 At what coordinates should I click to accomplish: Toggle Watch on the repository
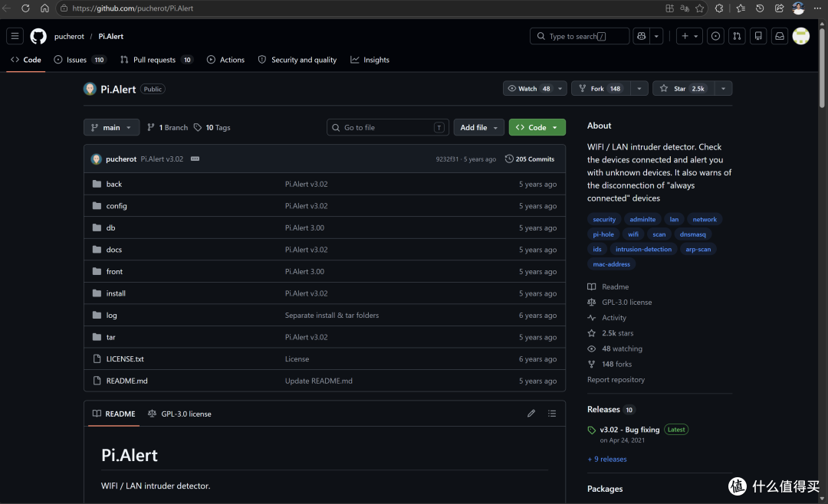(528, 89)
